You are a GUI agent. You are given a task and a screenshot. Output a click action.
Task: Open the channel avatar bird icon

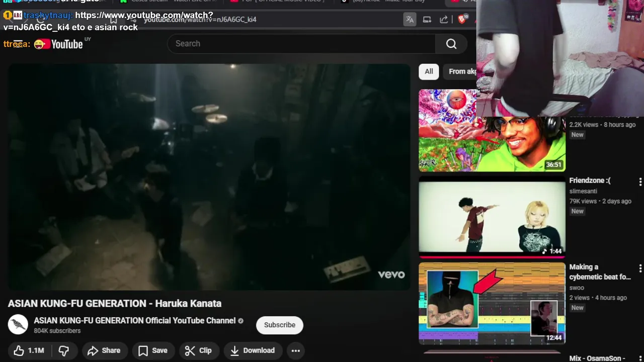click(x=18, y=325)
